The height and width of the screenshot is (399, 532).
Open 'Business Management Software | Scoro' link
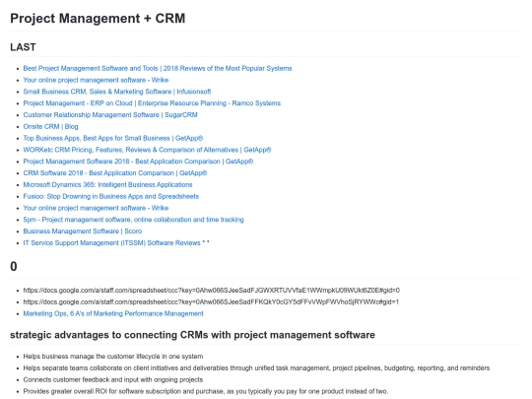pyautogui.click(x=83, y=232)
